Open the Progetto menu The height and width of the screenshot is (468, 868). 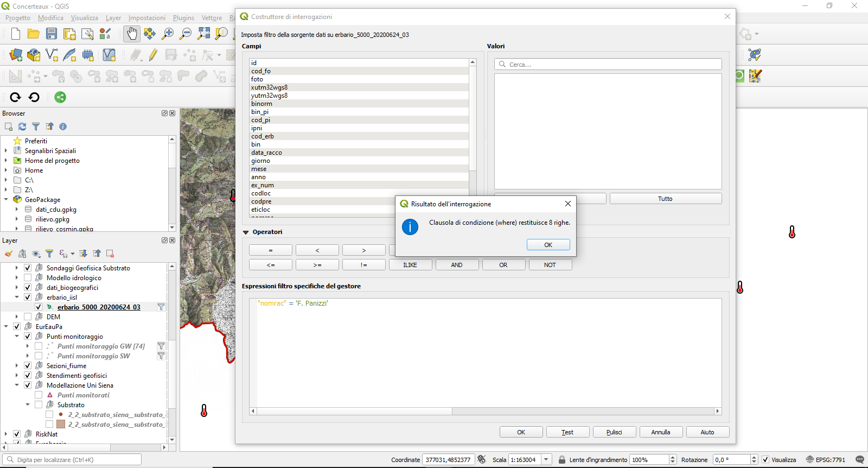point(18,18)
